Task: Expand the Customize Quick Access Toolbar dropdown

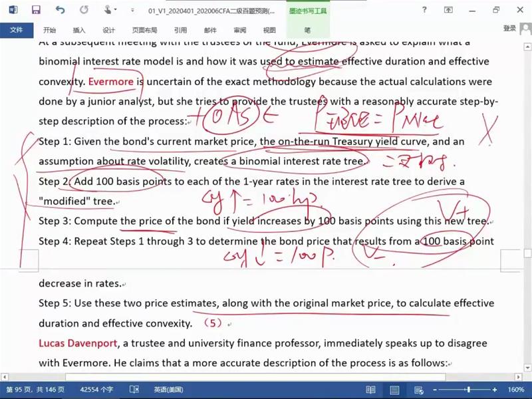Action: 131,11
